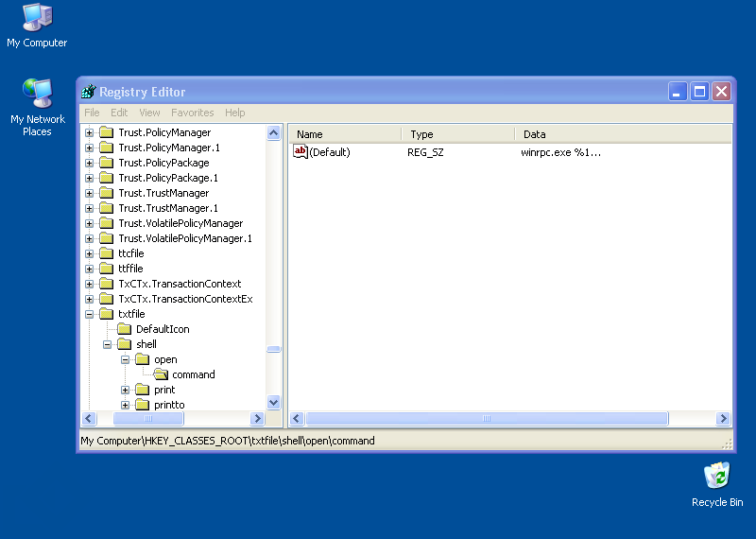This screenshot has height=539, width=756.
Task: Click the printto folder icon
Action: point(142,405)
